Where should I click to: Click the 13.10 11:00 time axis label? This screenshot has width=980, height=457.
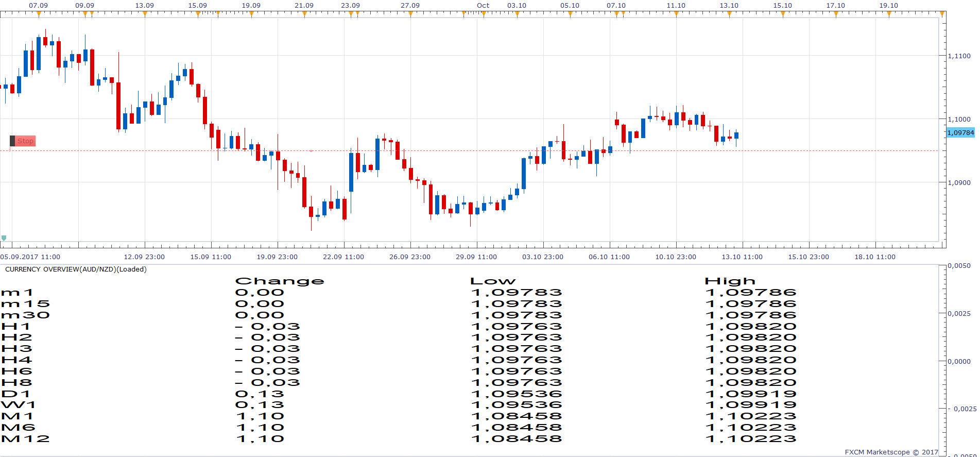tap(742, 257)
